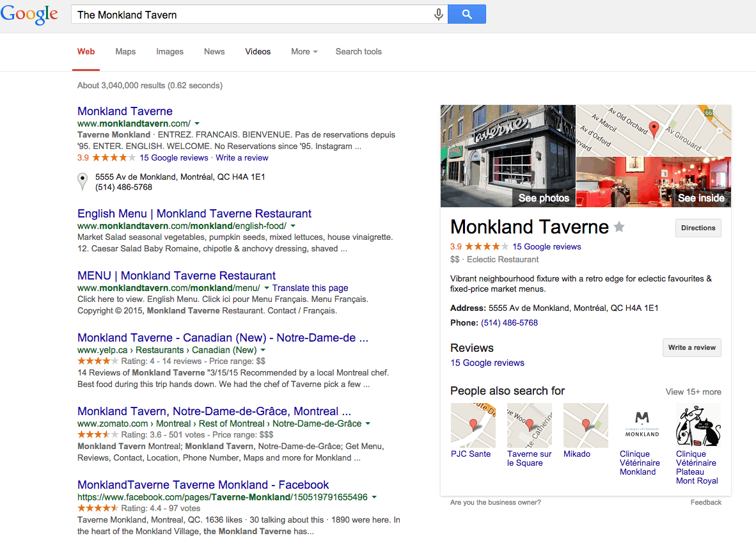Open the Monkland Taverne first result
The width and height of the screenshot is (756, 538).
point(125,111)
